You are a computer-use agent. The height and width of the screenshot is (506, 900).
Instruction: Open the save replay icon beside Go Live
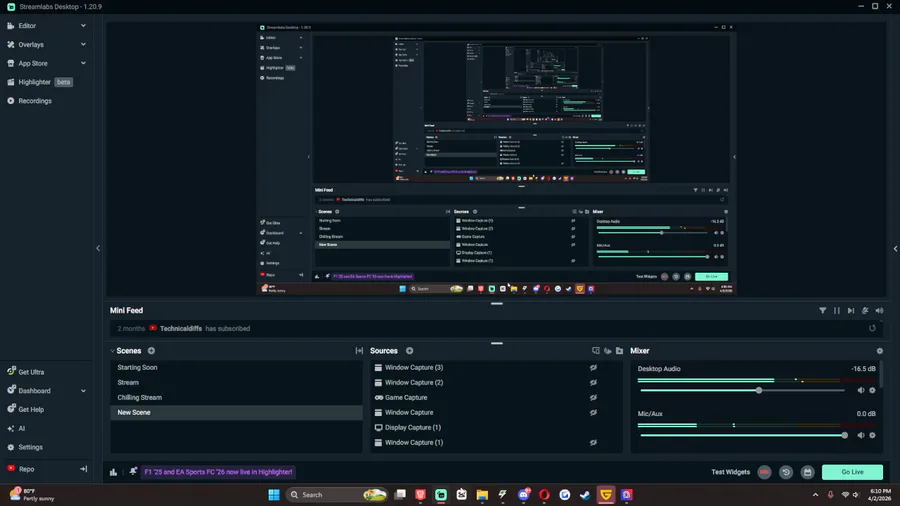tap(808, 472)
